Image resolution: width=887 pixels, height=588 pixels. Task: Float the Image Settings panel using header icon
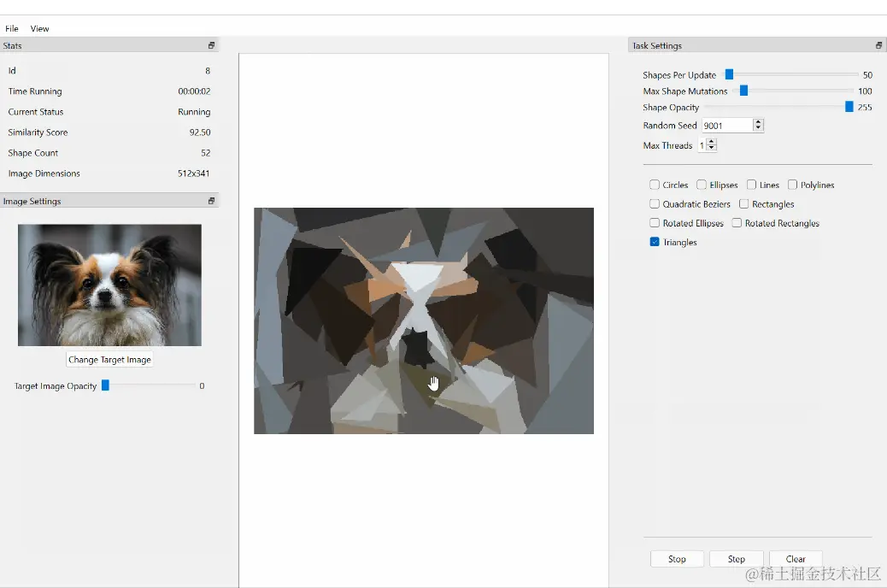tap(210, 201)
